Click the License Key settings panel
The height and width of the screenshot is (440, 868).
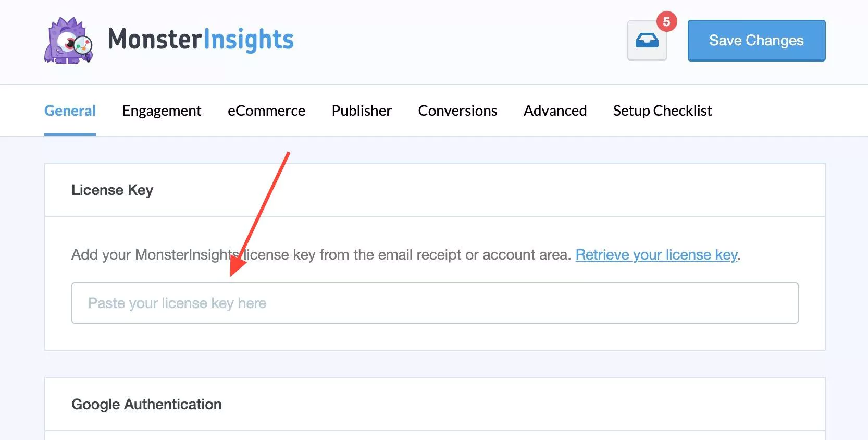pyautogui.click(x=435, y=255)
